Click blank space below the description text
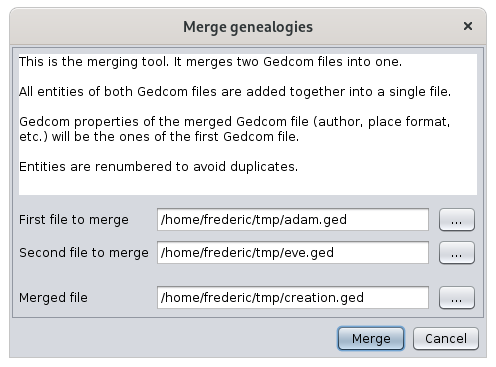Viewport: 496px width, 367px height. point(248,185)
